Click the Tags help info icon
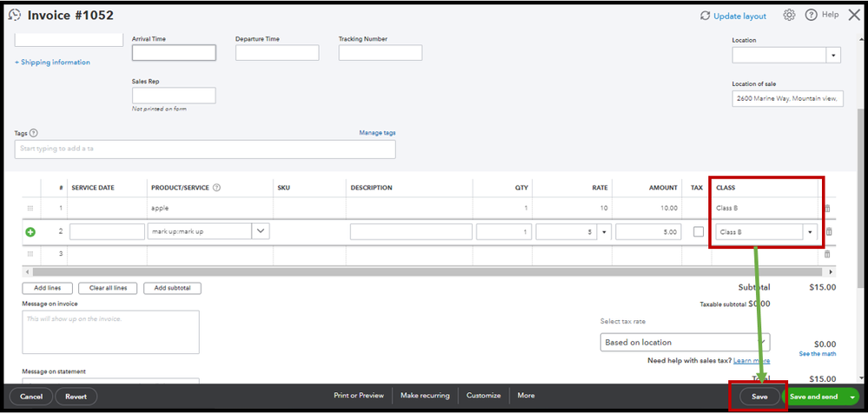Screen dimensions: 868x414 [x=34, y=133]
